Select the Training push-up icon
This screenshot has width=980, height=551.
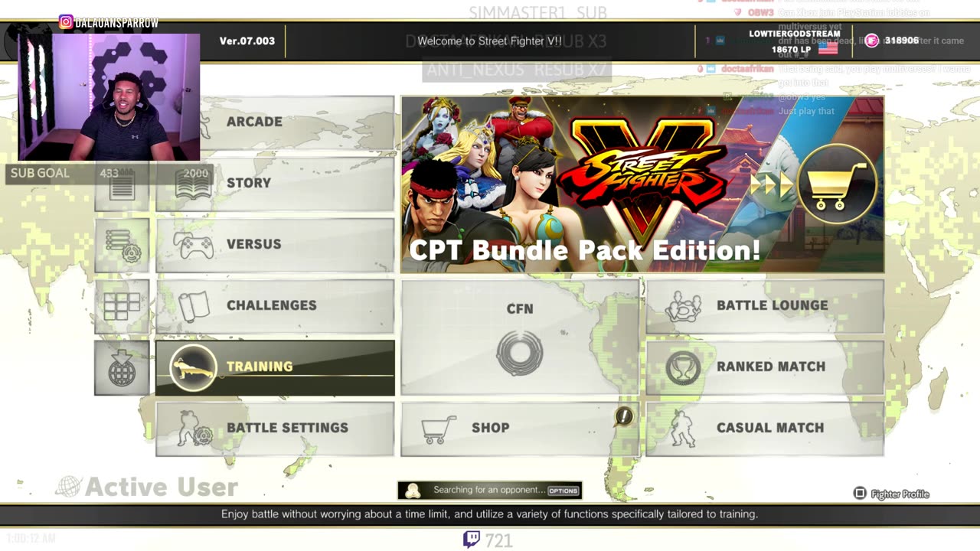tap(193, 367)
